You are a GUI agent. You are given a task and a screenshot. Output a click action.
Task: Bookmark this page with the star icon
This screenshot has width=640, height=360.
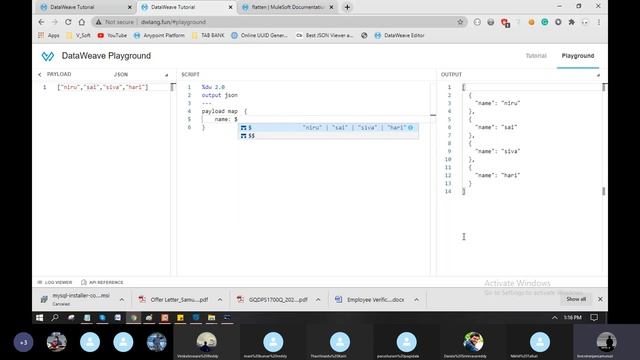460,22
